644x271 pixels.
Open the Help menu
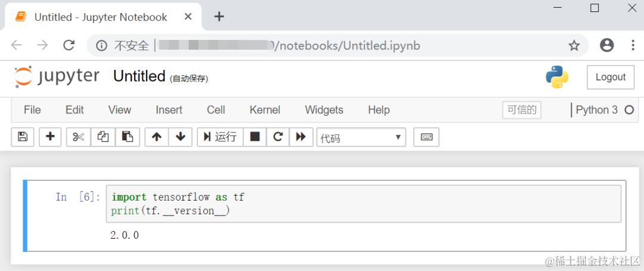(379, 110)
